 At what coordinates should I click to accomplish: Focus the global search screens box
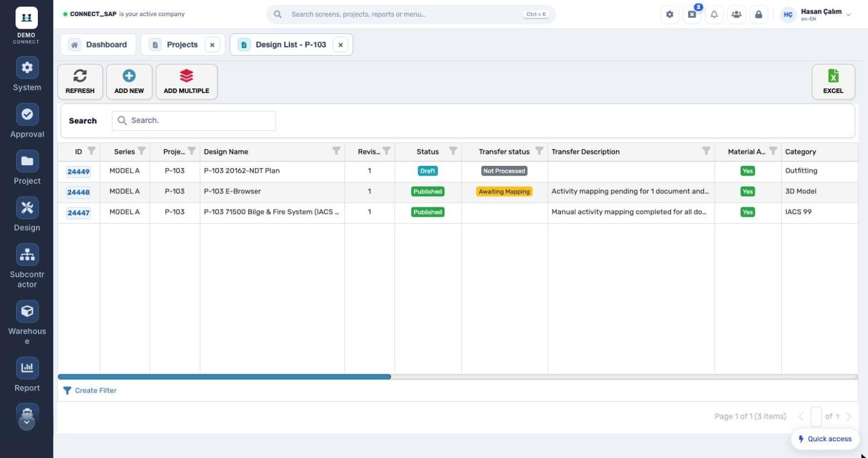click(411, 14)
